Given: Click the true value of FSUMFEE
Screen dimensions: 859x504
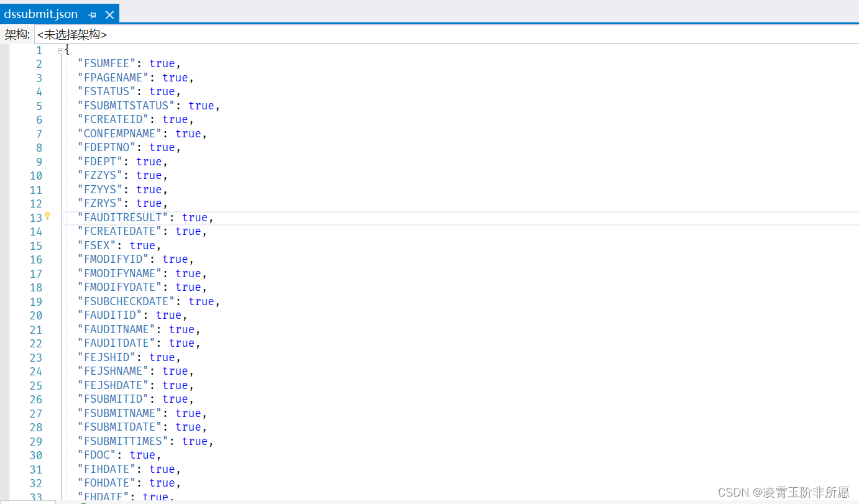Looking at the screenshot, I should [x=162, y=63].
